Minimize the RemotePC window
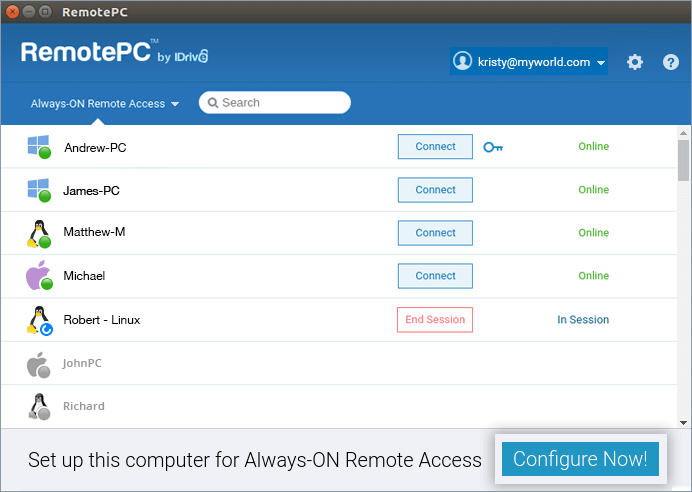The height and width of the screenshot is (492, 692). coord(29,11)
